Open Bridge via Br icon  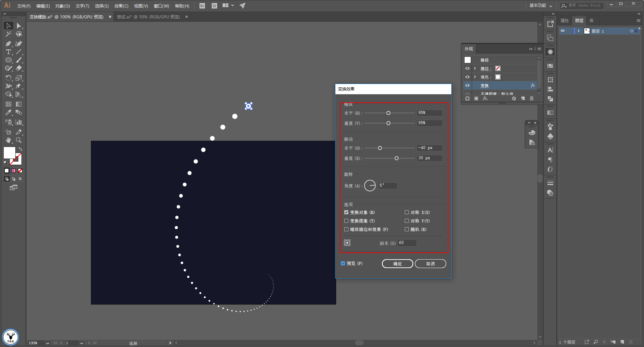(x=202, y=6)
